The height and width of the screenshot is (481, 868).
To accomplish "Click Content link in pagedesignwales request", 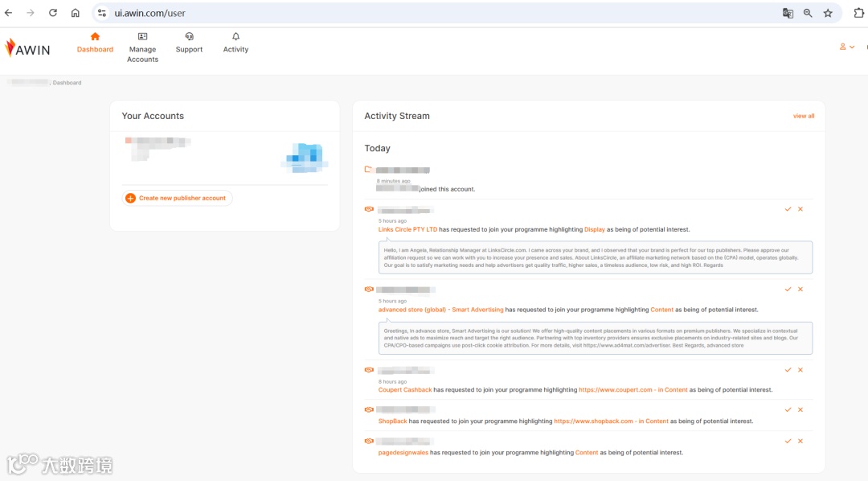I will click(x=587, y=453).
